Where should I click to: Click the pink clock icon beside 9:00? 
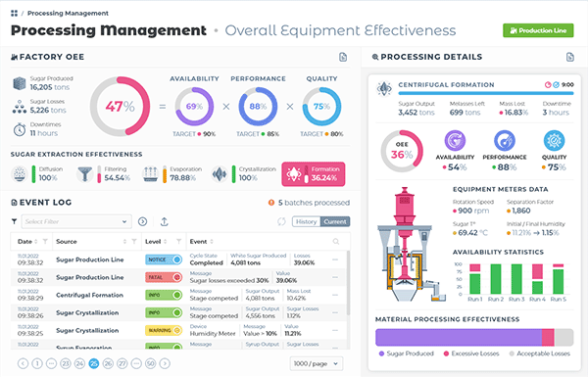point(548,84)
